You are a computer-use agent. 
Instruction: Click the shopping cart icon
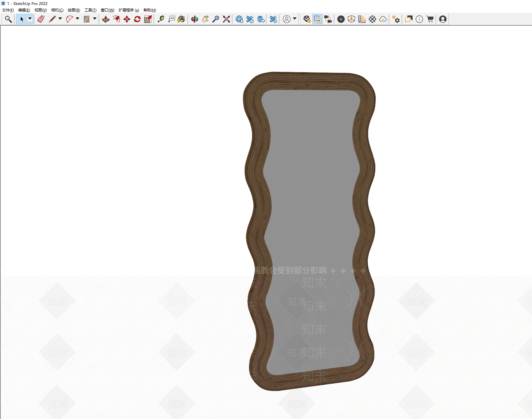tap(430, 19)
